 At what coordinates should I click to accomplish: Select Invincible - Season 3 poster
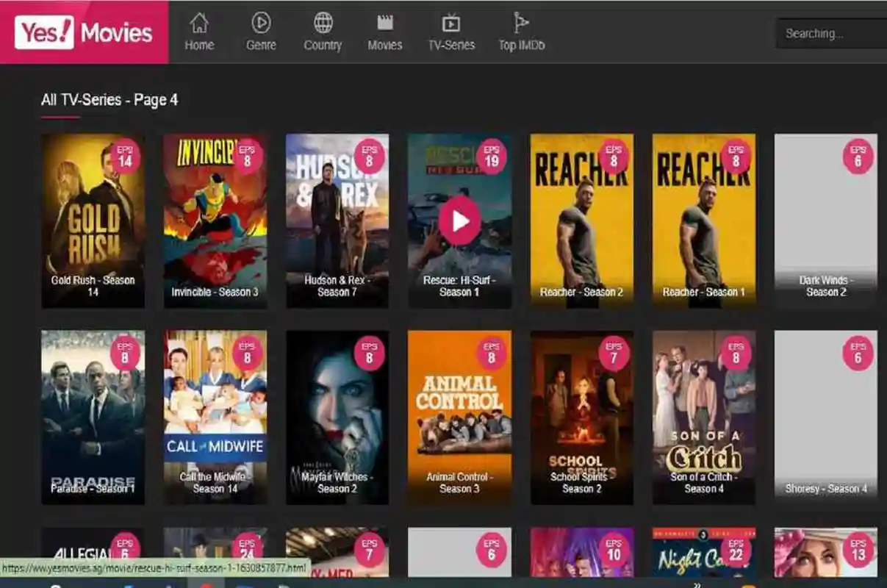(215, 220)
